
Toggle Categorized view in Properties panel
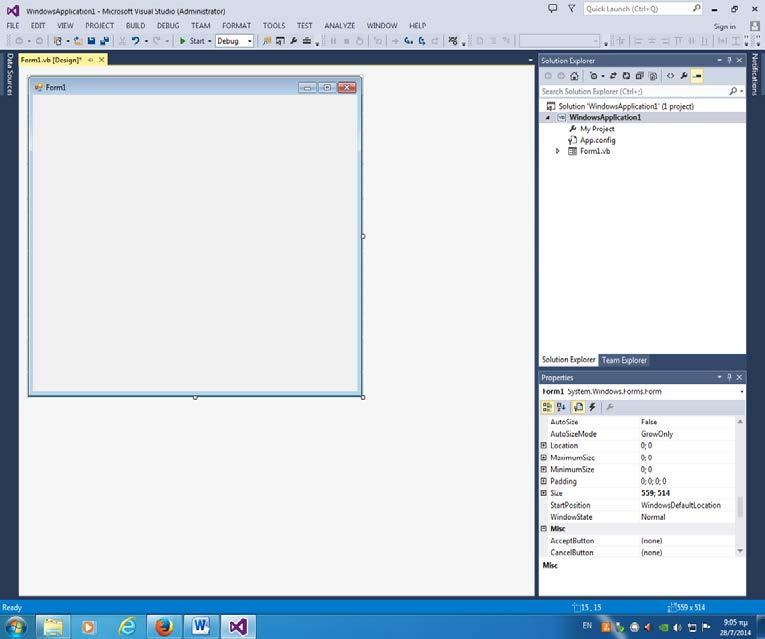(x=547, y=407)
